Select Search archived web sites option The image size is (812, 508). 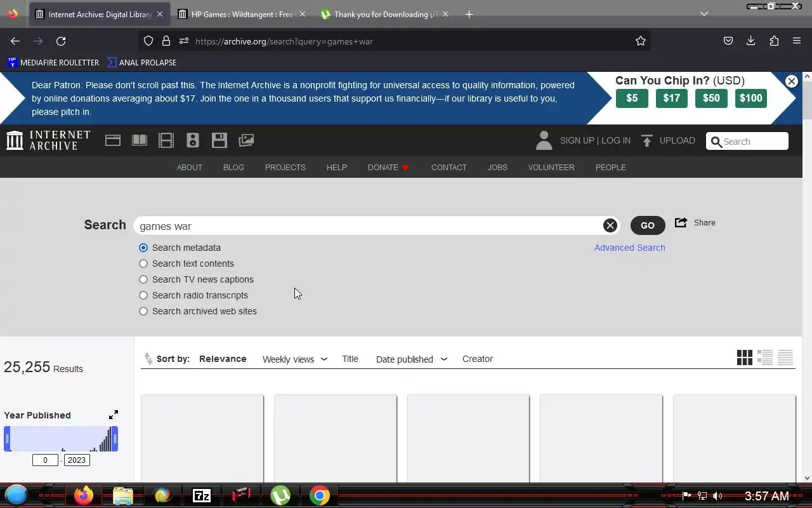click(143, 311)
